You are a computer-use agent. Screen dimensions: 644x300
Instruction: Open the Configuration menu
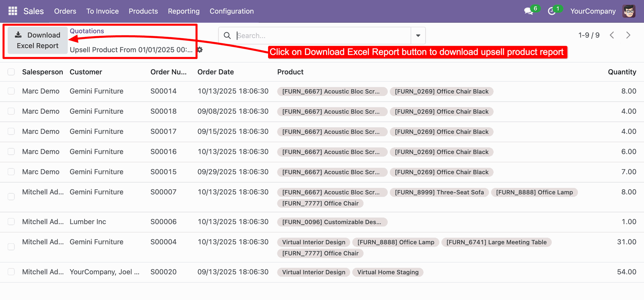(x=231, y=11)
